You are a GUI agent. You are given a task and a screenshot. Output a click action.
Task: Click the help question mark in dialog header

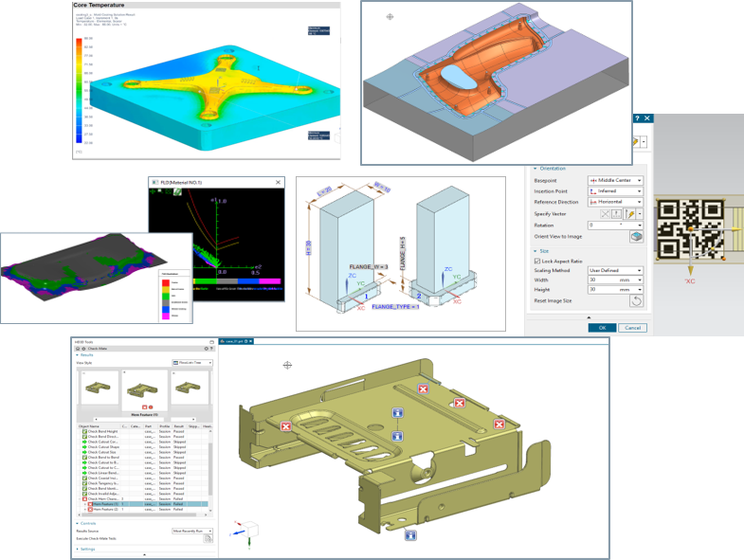(x=637, y=118)
